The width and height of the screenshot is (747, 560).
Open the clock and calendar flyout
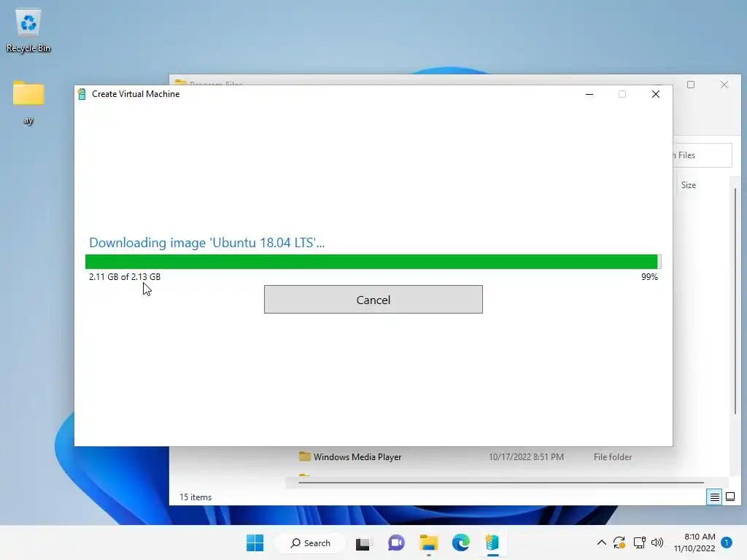(x=694, y=542)
